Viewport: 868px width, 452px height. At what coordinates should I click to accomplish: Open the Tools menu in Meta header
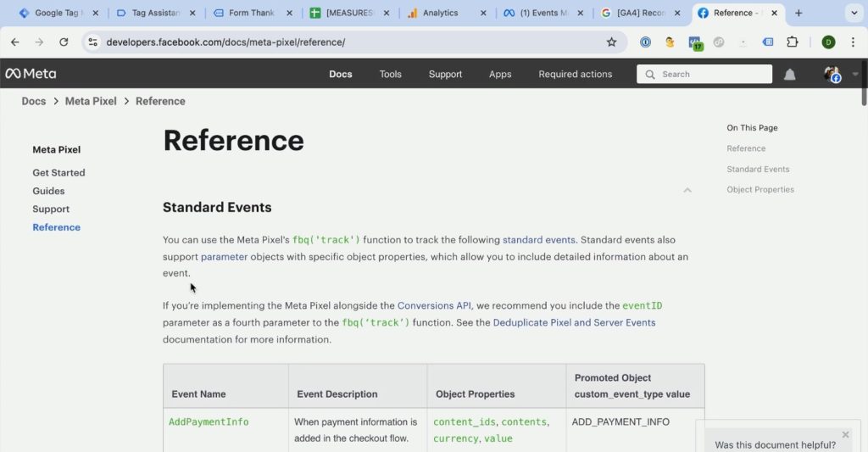(390, 75)
